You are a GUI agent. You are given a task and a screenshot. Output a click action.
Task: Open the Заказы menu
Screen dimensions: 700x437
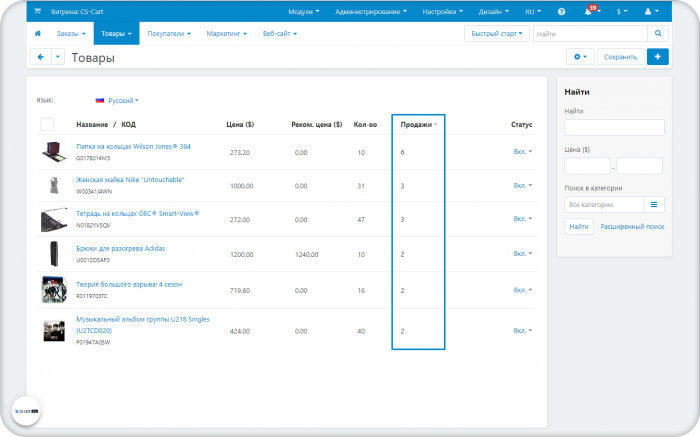coord(71,33)
